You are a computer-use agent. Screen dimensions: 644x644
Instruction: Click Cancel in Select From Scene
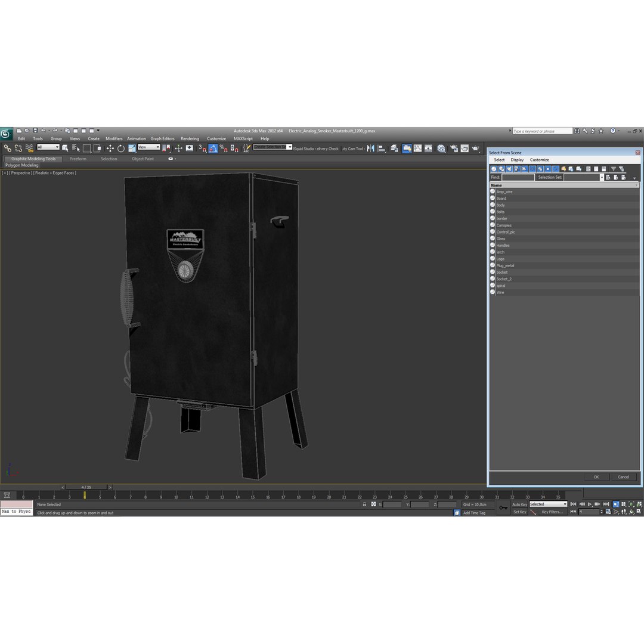coord(623,477)
